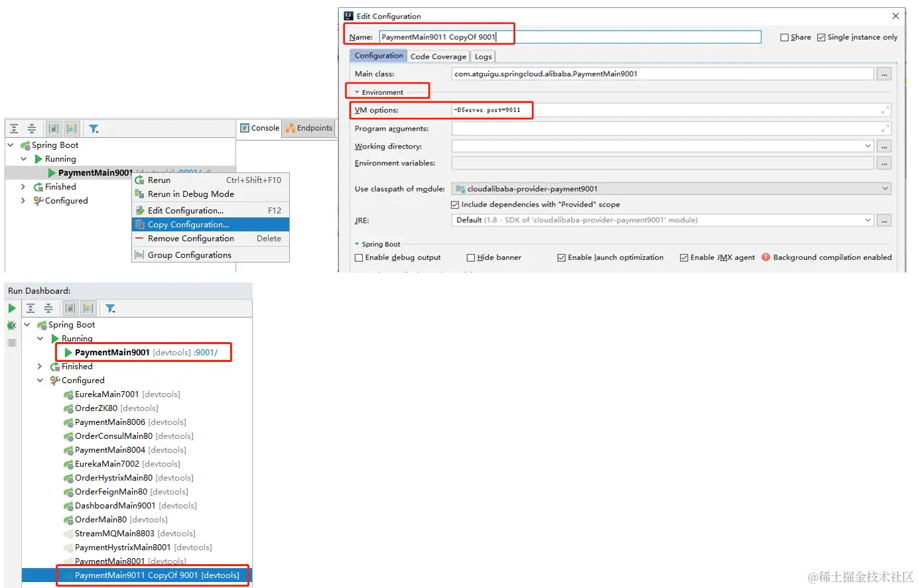Viewport: 918px width, 588px height.
Task: Click the Rerun icon in context menu
Action: coord(139,180)
